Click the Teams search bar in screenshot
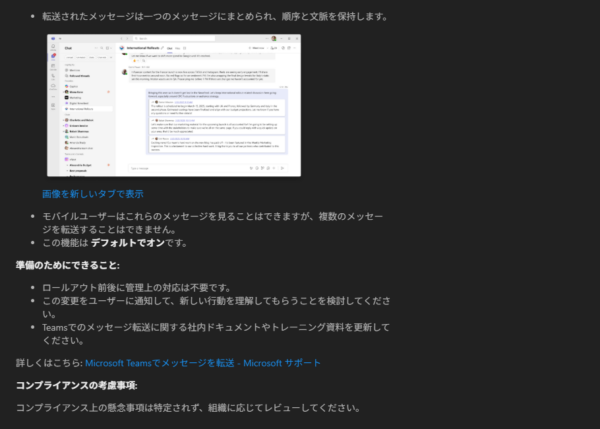The image size is (600, 429). coord(190,39)
